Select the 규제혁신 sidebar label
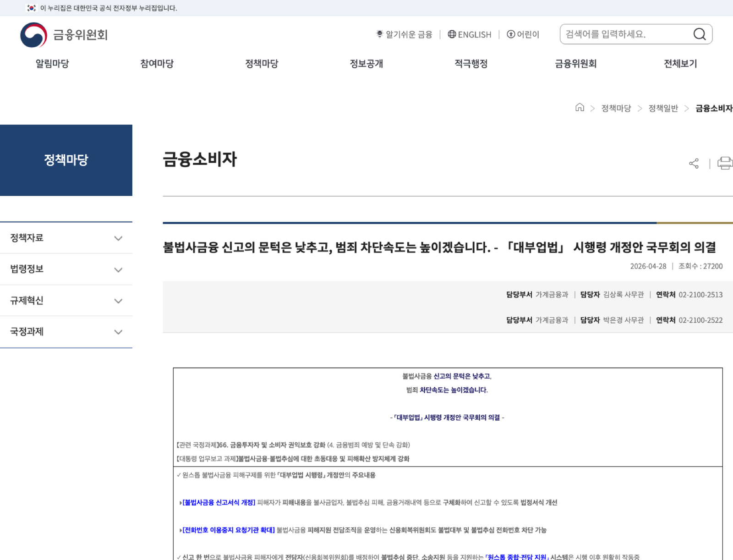The image size is (733, 560). click(27, 301)
